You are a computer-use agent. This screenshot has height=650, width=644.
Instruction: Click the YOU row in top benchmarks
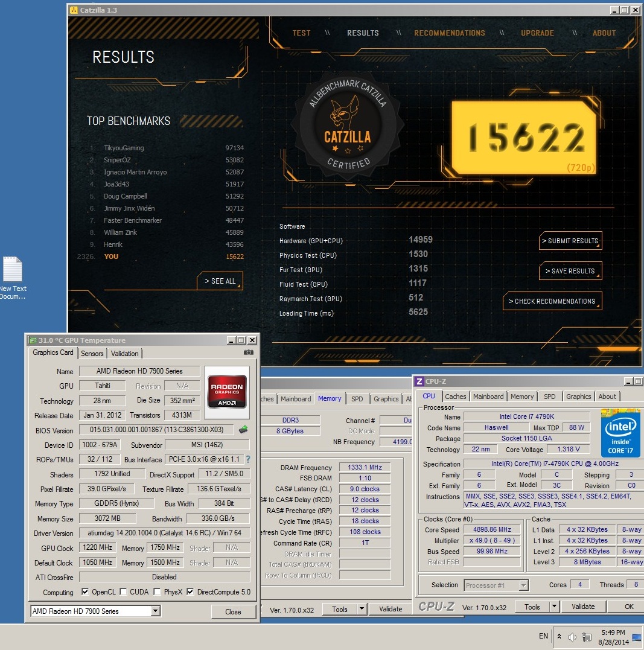pos(161,256)
